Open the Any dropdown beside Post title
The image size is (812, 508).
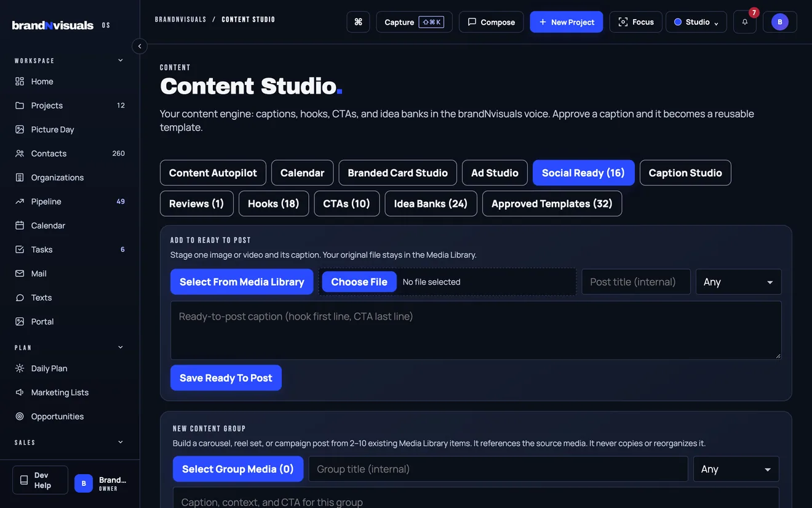point(739,282)
